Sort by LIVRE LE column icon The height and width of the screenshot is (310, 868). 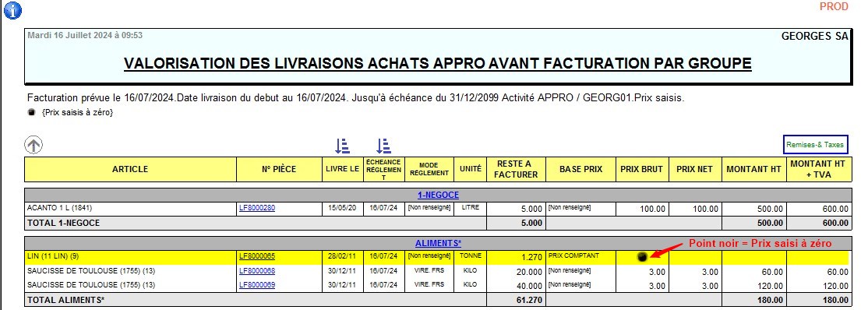[x=342, y=146]
